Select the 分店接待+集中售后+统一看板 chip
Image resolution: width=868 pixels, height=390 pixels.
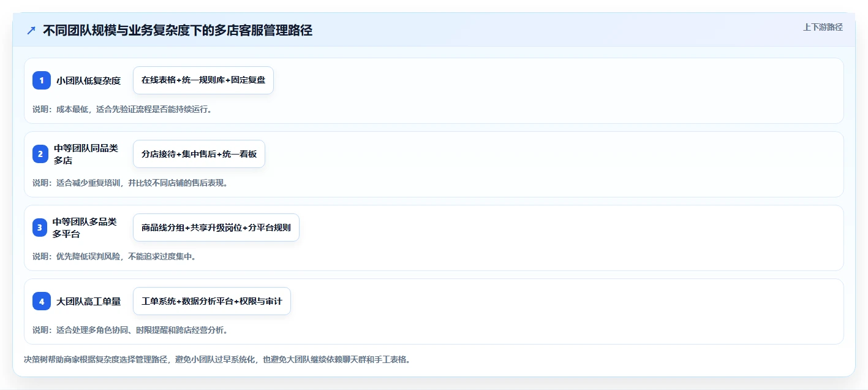click(199, 154)
